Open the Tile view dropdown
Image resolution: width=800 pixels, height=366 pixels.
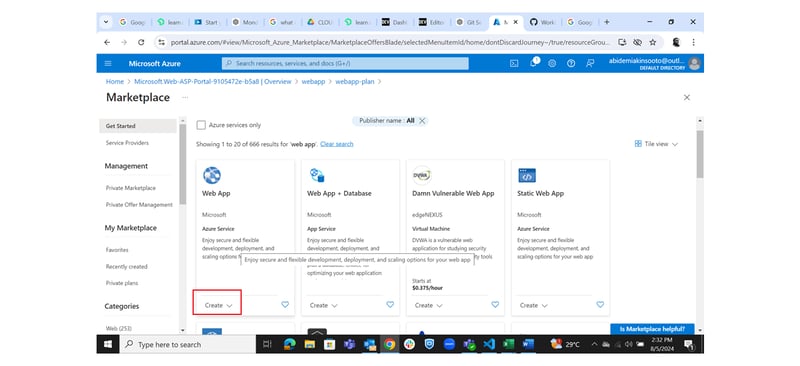pos(656,144)
